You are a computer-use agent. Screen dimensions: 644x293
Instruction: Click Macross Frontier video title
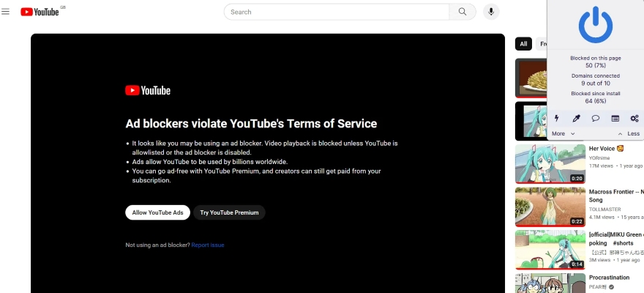(x=616, y=196)
